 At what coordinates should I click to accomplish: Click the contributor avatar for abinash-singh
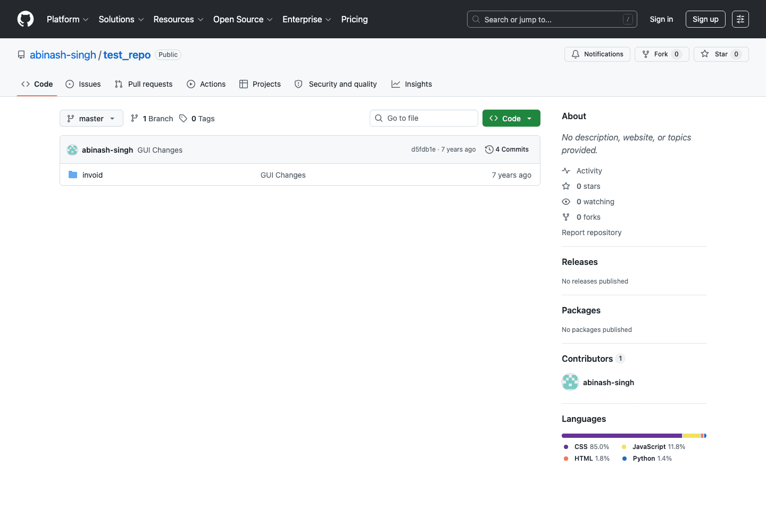[x=570, y=382]
